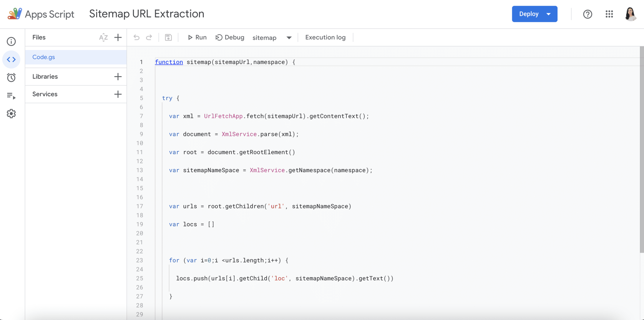Click the undo arrow in toolbar
644x320 pixels.
point(136,37)
